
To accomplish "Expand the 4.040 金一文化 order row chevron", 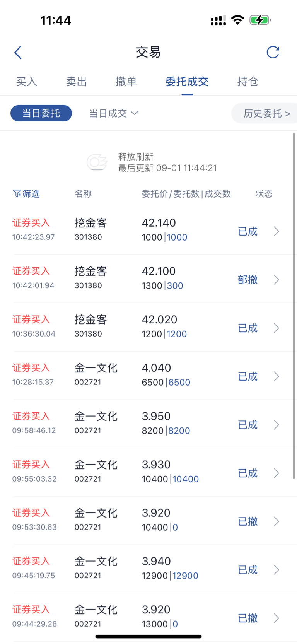I will tap(277, 376).
